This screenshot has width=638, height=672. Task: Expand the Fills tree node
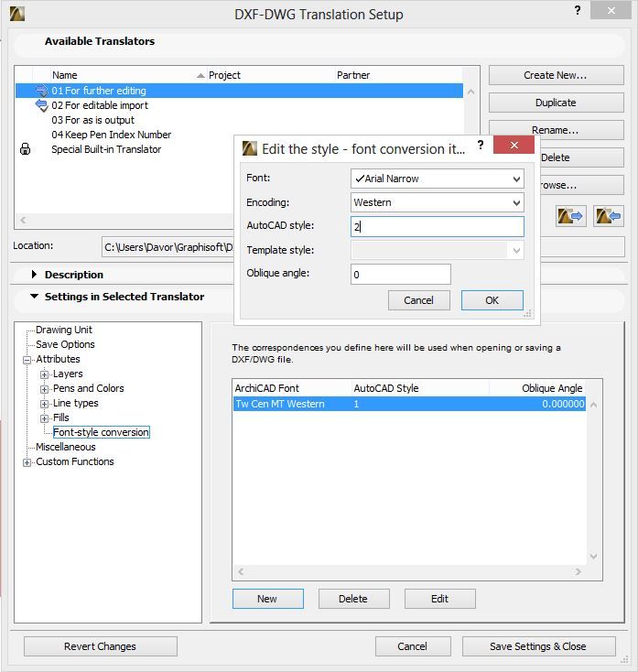coord(44,418)
